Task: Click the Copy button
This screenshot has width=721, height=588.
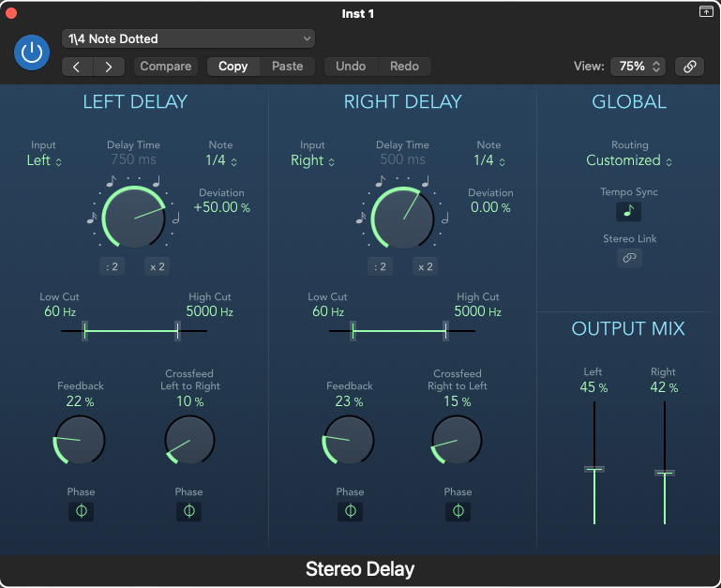Action: 233,67
